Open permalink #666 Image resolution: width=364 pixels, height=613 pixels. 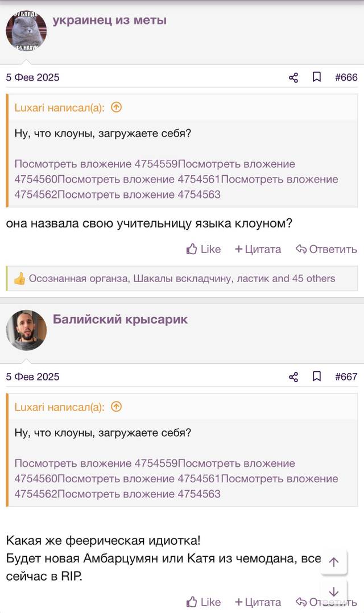pyautogui.click(x=346, y=77)
